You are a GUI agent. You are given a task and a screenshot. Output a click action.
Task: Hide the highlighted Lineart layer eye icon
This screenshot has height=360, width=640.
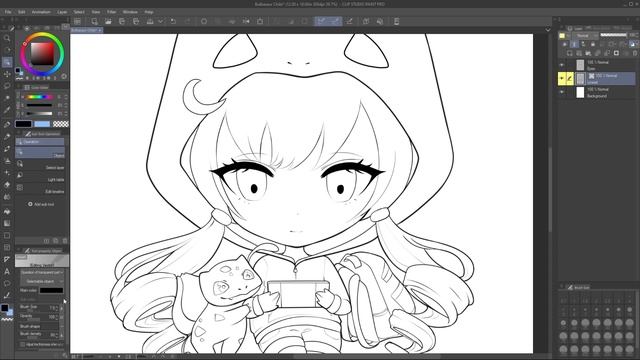(x=562, y=78)
